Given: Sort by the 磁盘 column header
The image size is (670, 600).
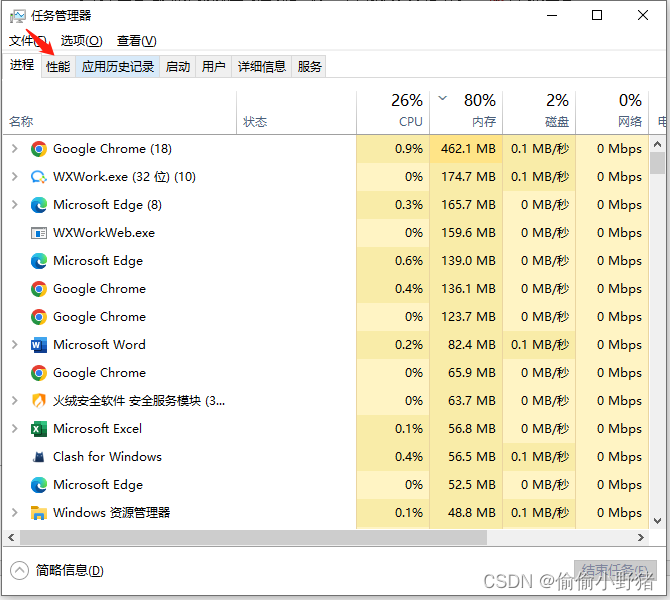Looking at the screenshot, I should [539, 113].
